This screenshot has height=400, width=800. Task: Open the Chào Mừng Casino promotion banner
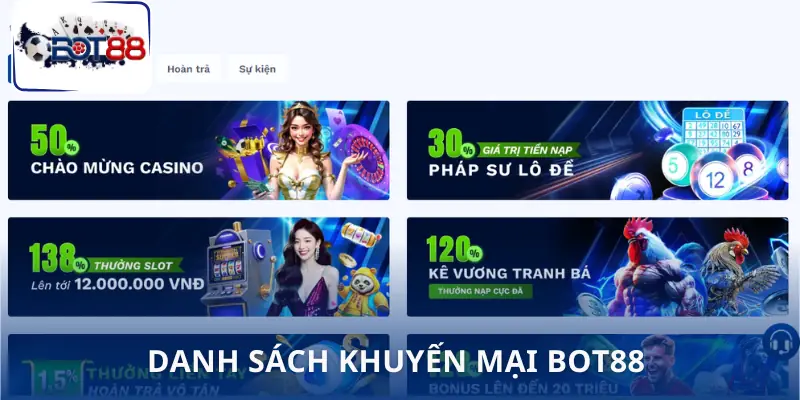tap(198, 150)
